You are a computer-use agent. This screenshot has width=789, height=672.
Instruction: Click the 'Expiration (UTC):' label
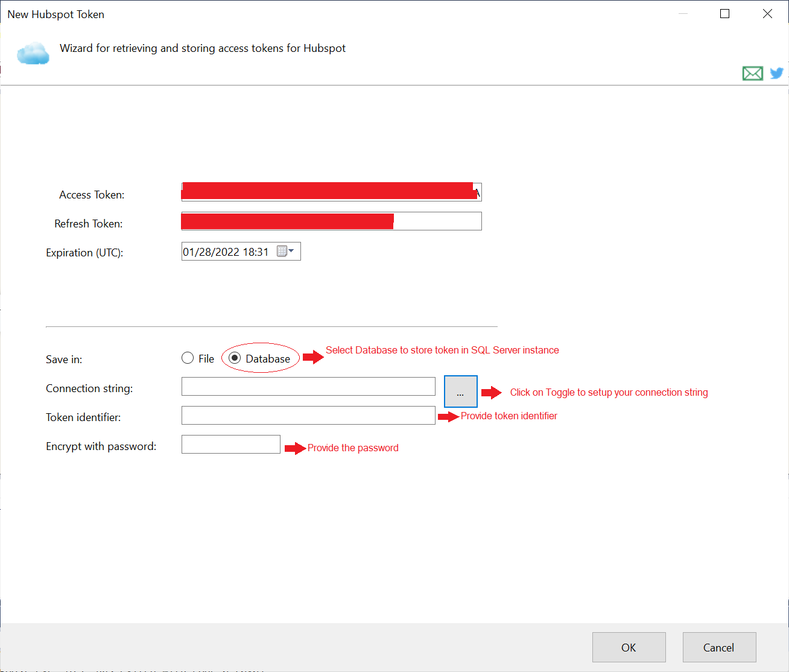[x=84, y=253]
